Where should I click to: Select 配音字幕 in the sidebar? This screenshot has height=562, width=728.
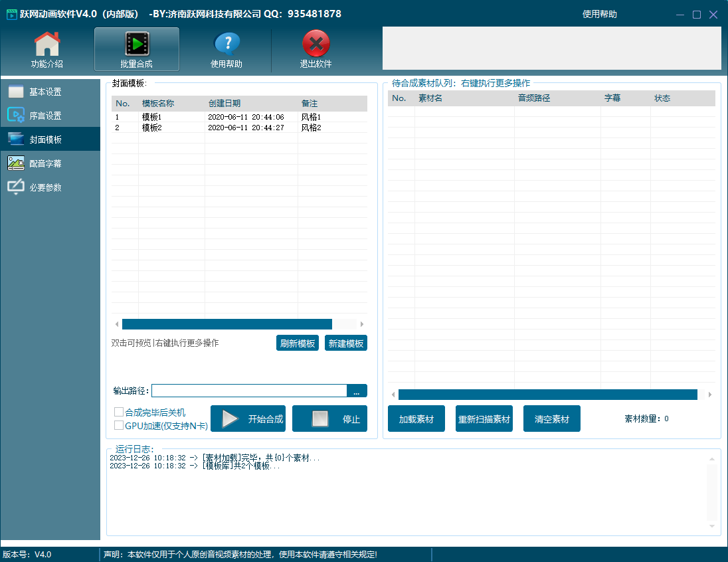coord(45,163)
